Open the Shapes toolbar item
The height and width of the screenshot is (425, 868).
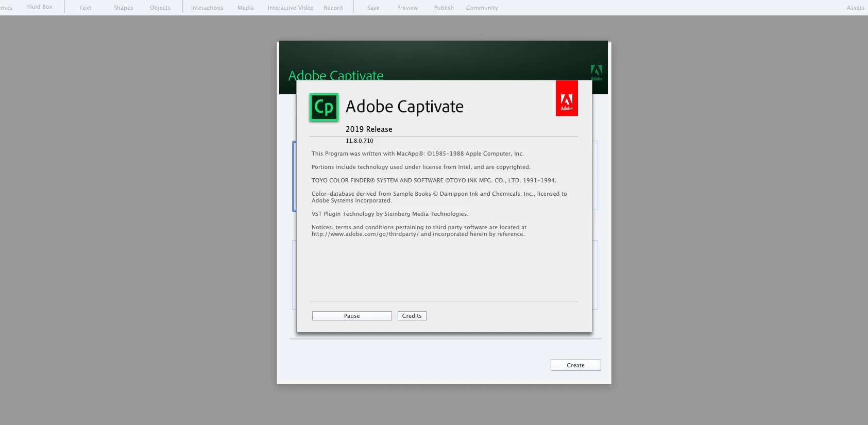tap(123, 8)
